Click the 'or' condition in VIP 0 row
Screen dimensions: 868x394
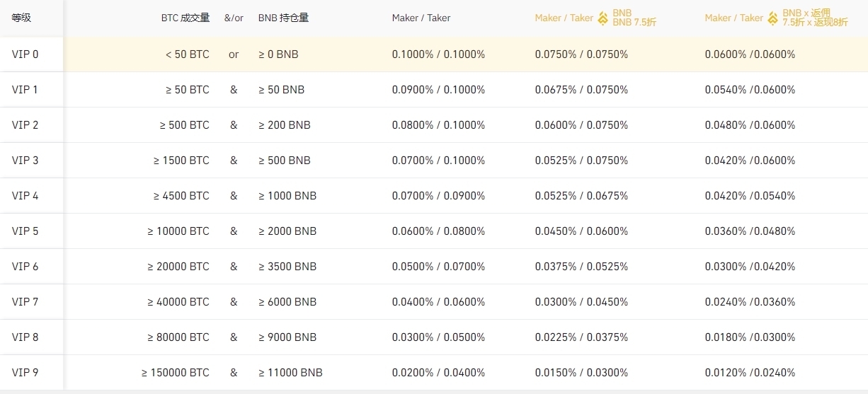234,54
